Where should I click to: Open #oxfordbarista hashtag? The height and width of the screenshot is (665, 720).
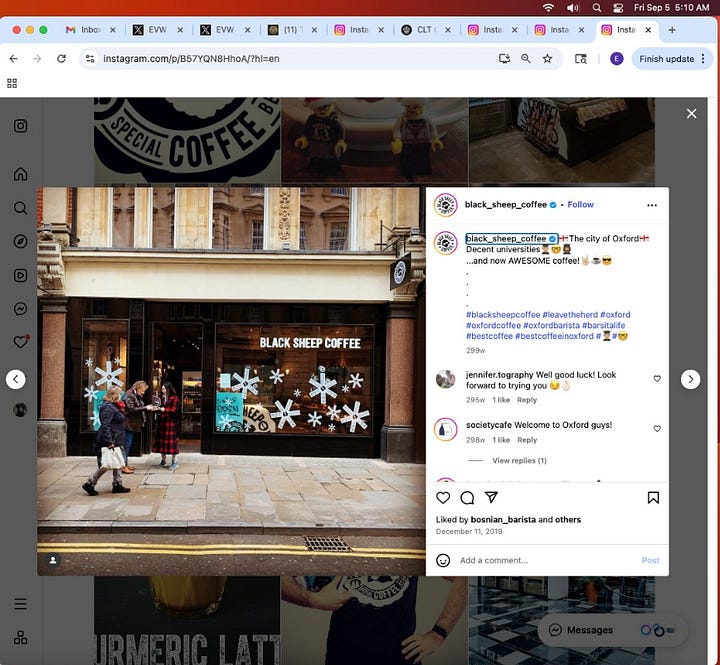[551, 325]
